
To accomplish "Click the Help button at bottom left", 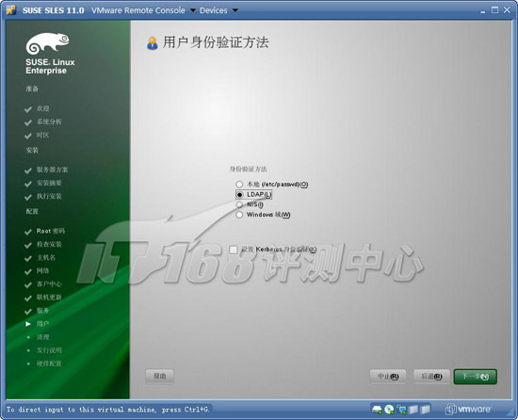I will pos(159,376).
